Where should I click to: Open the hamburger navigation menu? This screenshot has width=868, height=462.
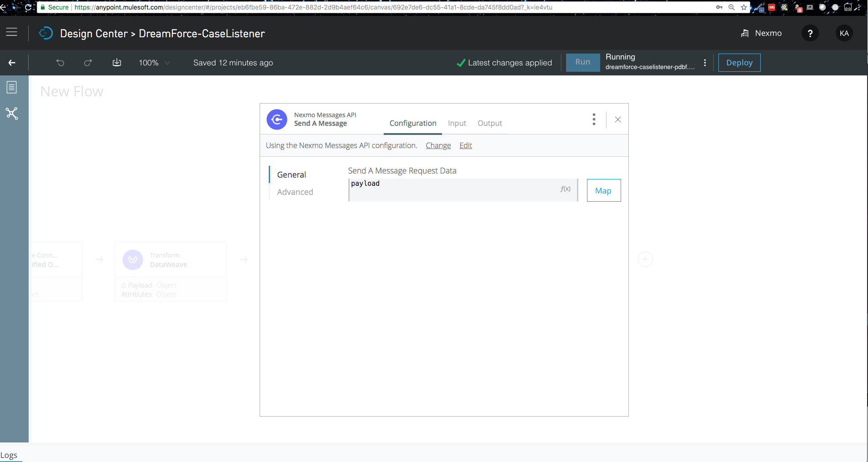coord(11,32)
